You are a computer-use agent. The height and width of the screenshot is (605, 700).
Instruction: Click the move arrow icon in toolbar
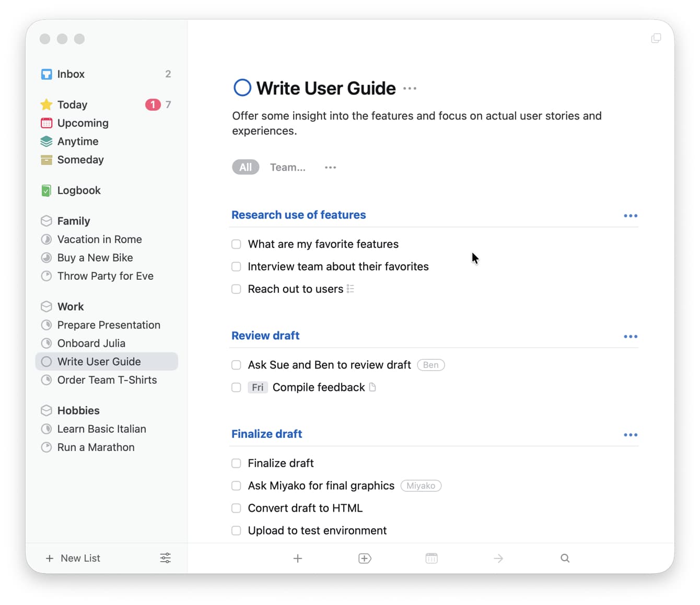click(498, 559)
